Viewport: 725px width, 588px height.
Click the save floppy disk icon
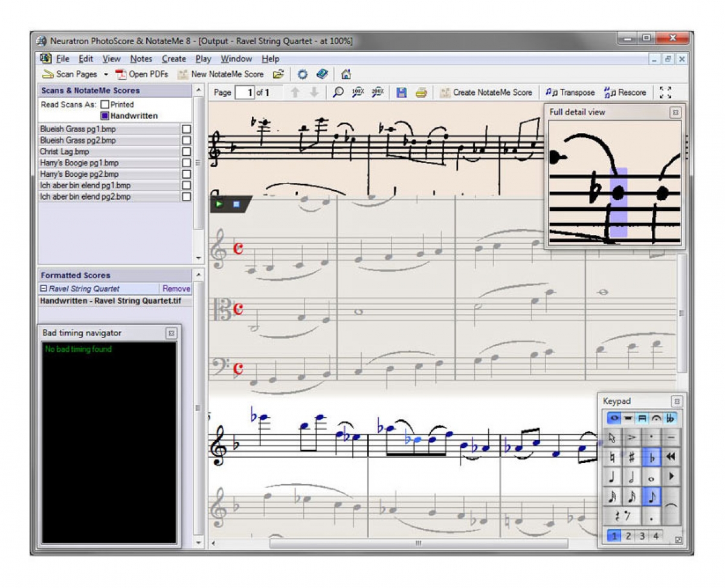pyautogui.click(x=402, y=92)
